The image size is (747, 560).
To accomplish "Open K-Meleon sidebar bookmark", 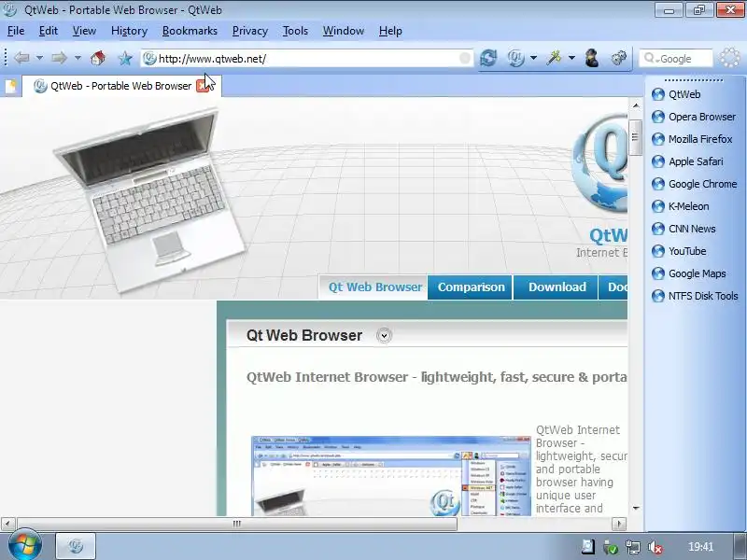I will [x=680, y=206].
